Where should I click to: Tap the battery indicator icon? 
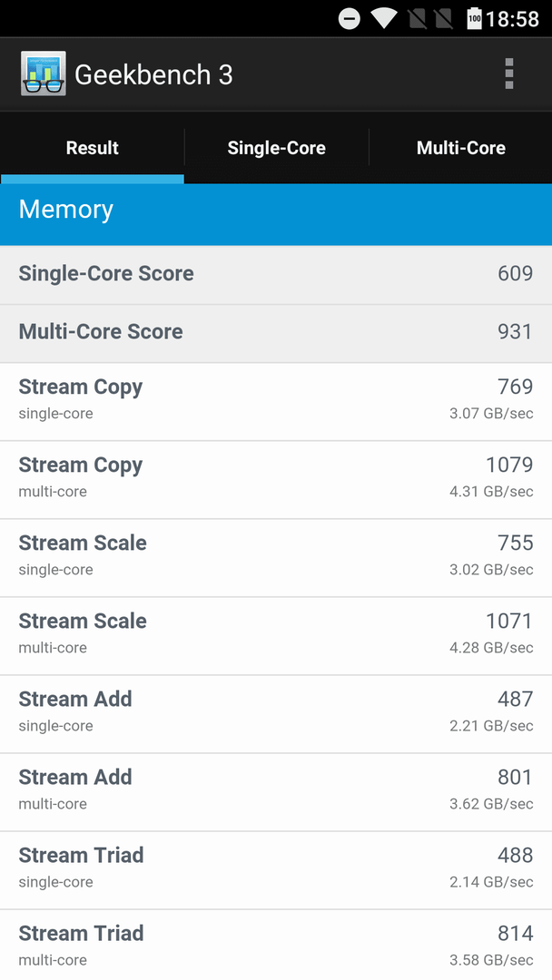(x=475, y=19)
